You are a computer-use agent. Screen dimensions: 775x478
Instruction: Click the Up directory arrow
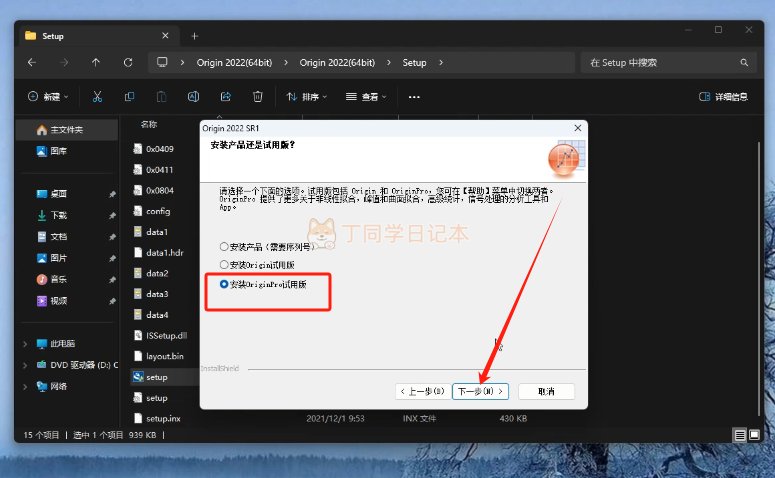pyautogui.click(x=96, y=62)
